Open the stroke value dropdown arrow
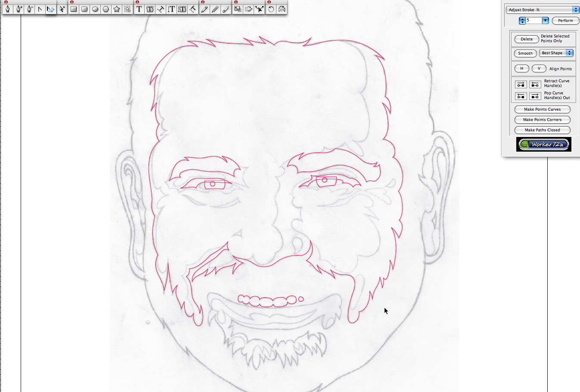 [545, 20]
